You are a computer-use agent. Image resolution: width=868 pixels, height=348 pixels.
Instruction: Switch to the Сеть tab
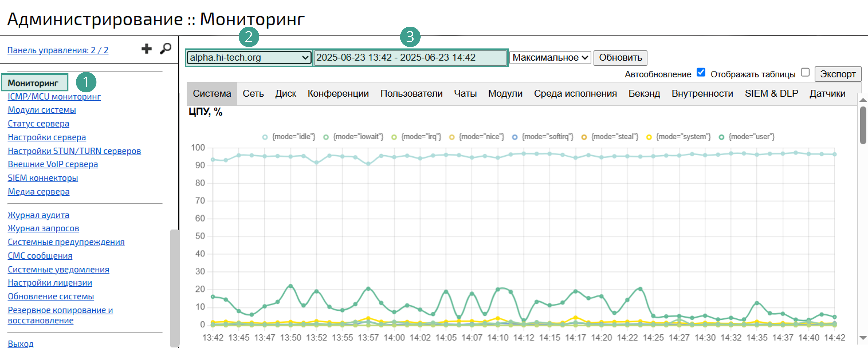(253, 94)
